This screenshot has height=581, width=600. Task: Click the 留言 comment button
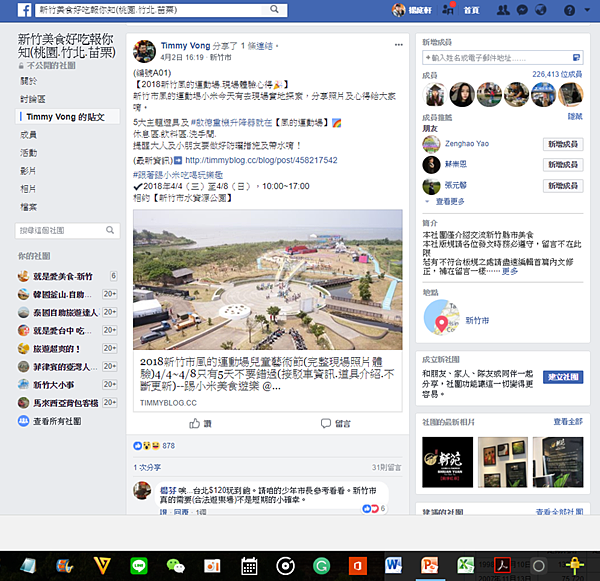336,423
